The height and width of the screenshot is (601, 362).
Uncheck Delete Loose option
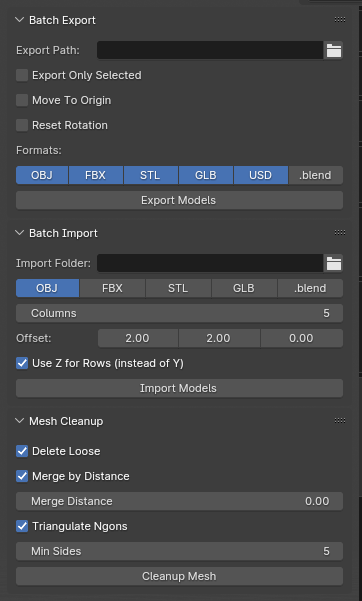[22, 451]
